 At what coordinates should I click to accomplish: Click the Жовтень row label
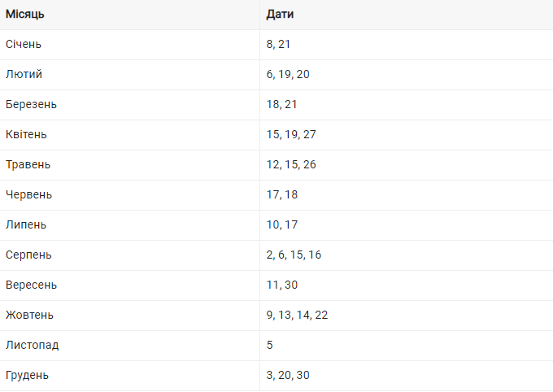click(x=29, y=315)
